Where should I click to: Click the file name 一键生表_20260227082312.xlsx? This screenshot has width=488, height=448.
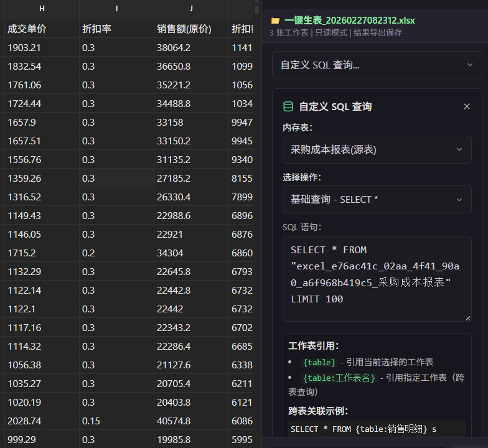point(350,21)
